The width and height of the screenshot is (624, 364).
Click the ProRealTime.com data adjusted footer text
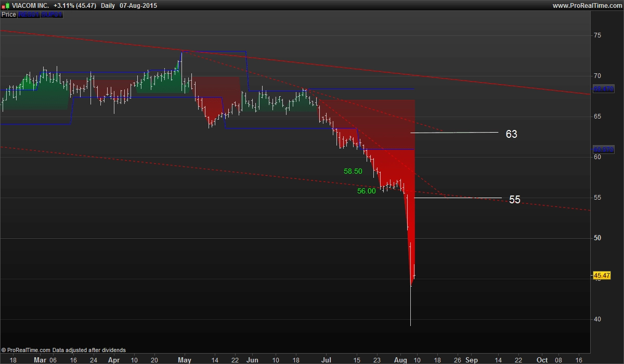pos(63,350)
